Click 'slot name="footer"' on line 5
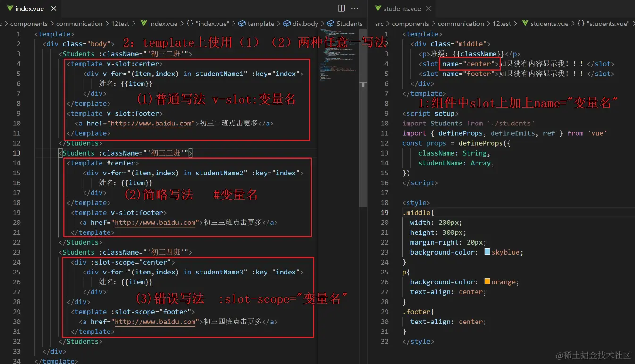 [x=459, y=74]
